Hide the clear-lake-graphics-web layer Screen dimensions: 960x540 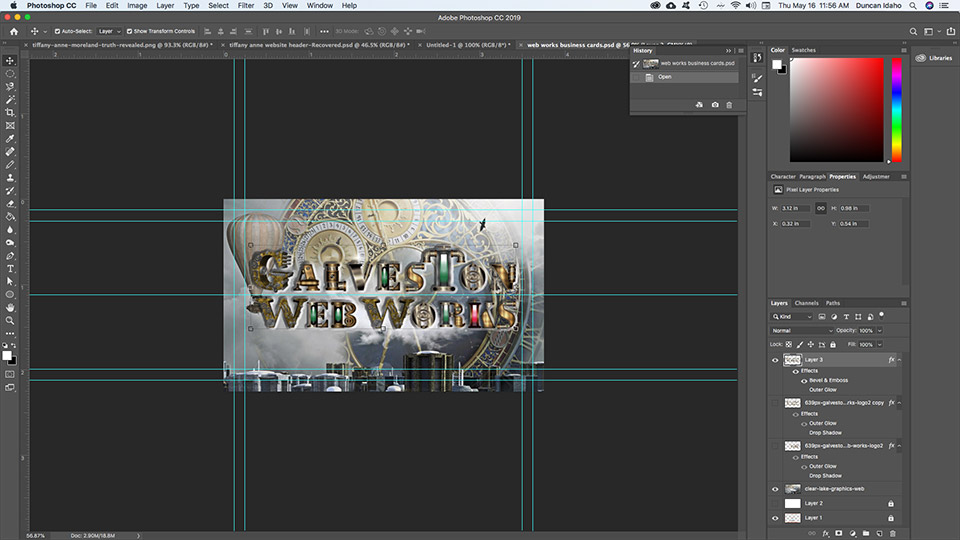point(775,489)
